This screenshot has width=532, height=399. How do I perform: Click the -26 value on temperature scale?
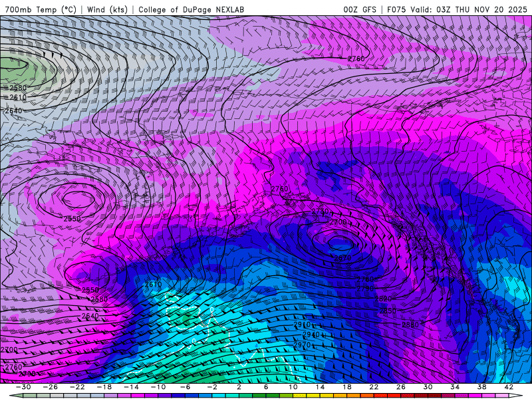[x=51, y=387]
